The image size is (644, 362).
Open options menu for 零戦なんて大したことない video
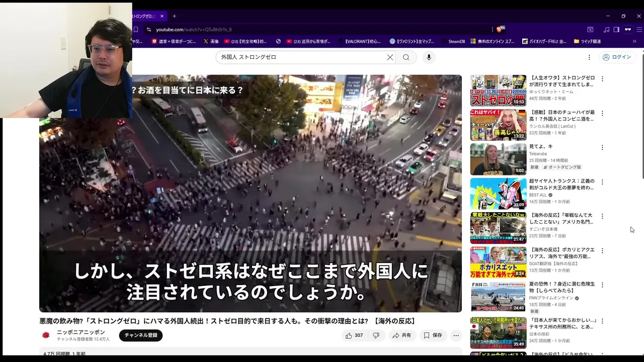pyautogui.click(x=602, y=216)
